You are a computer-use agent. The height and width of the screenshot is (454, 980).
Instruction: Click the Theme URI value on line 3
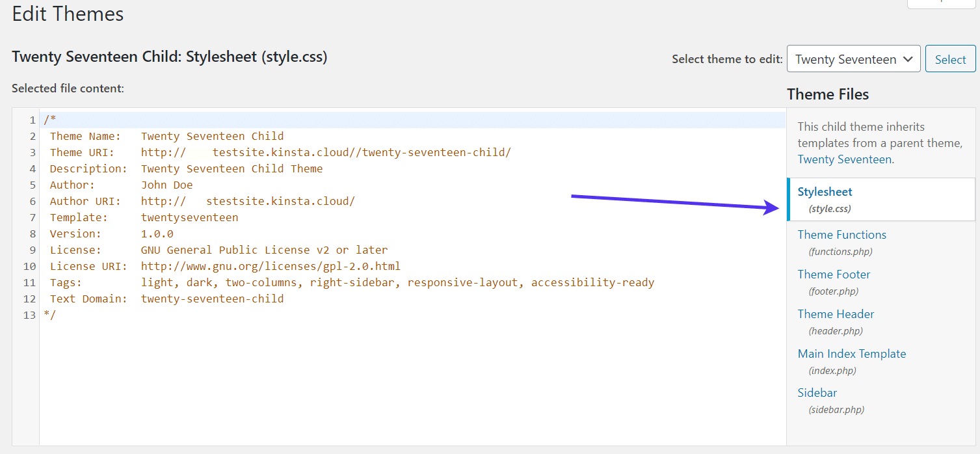[x=325, y=152]
